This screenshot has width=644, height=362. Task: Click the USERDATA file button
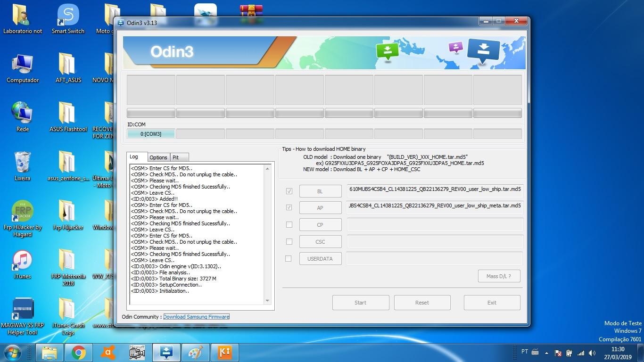tap(320, 258)
